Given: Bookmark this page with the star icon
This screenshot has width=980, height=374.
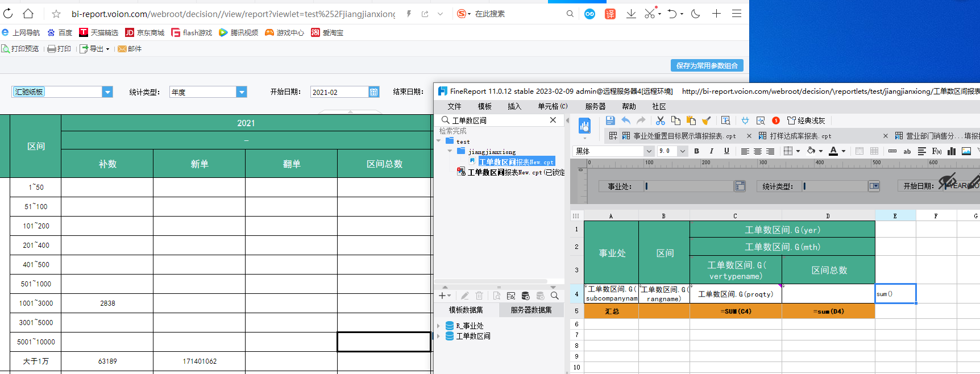Looking at the screenshot, I should [x=56, y=14].
